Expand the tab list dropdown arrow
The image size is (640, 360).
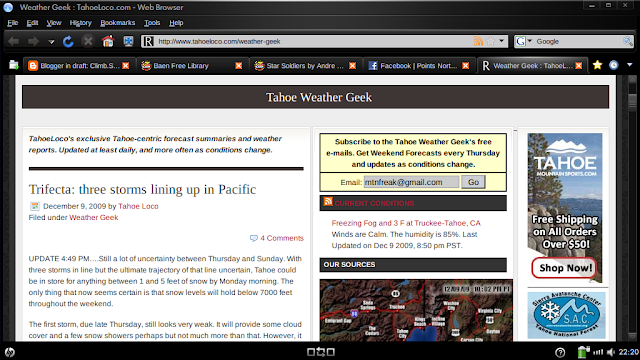[x=629, y=65]
